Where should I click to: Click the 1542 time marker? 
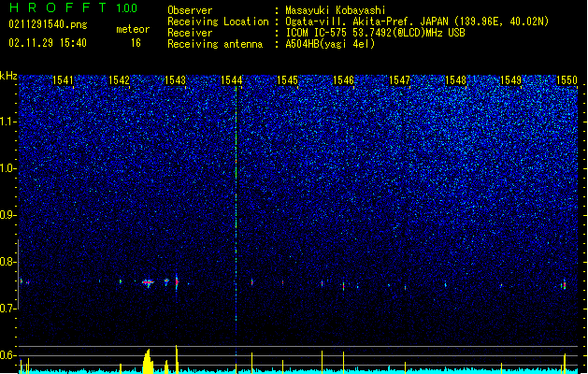click(x=119, y=80)
